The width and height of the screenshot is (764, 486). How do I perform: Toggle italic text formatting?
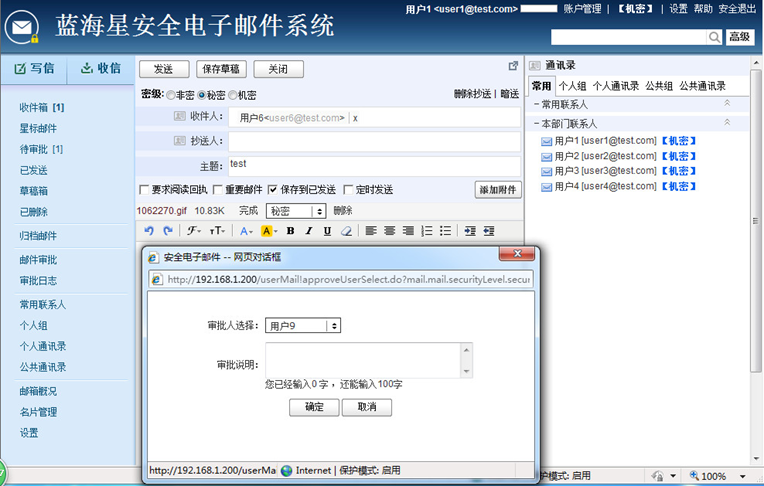(x=309, y=231)
